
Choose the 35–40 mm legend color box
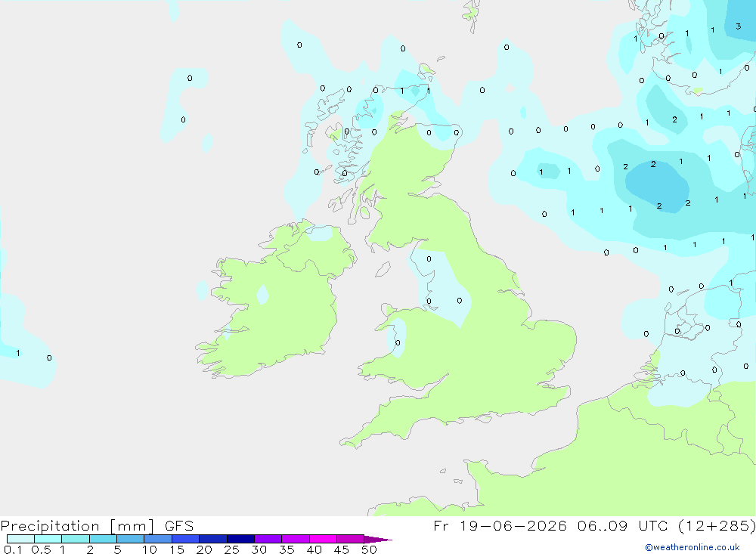point(296,539)
